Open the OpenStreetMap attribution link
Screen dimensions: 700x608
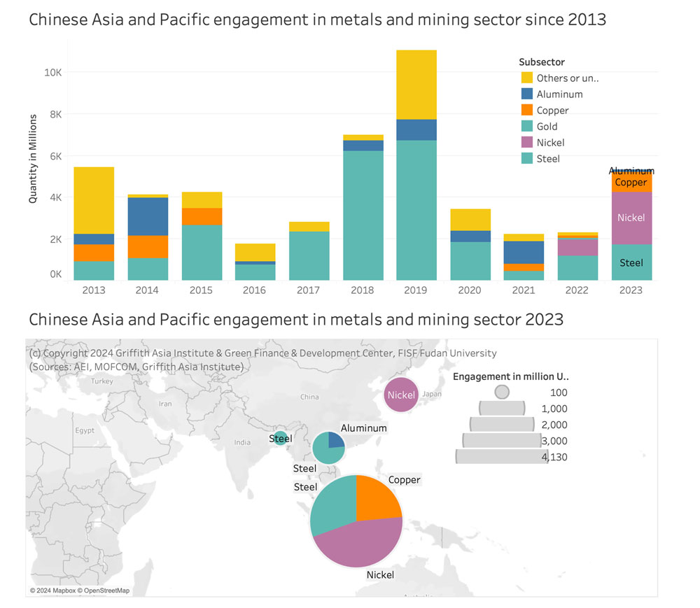coord(103,591)
